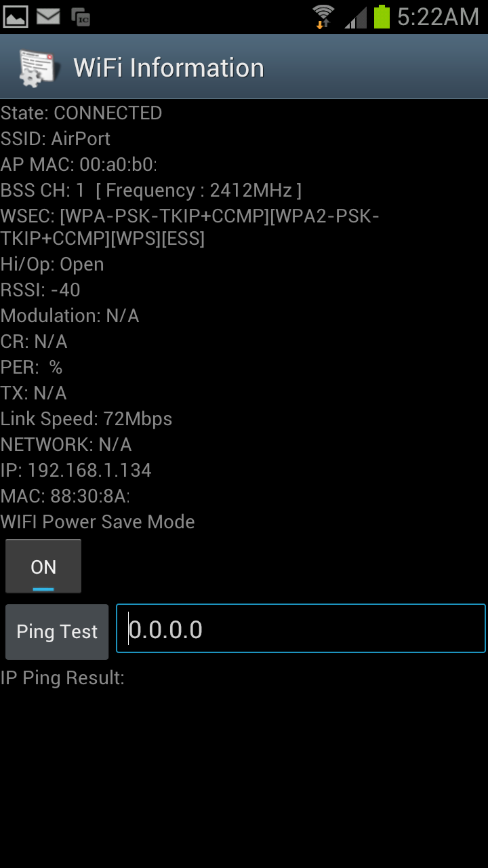Image resolution: width=488 pixels, height=868 pixels.
Task: Tap the WiFi Information app icon
Action: tap(37, 68)
